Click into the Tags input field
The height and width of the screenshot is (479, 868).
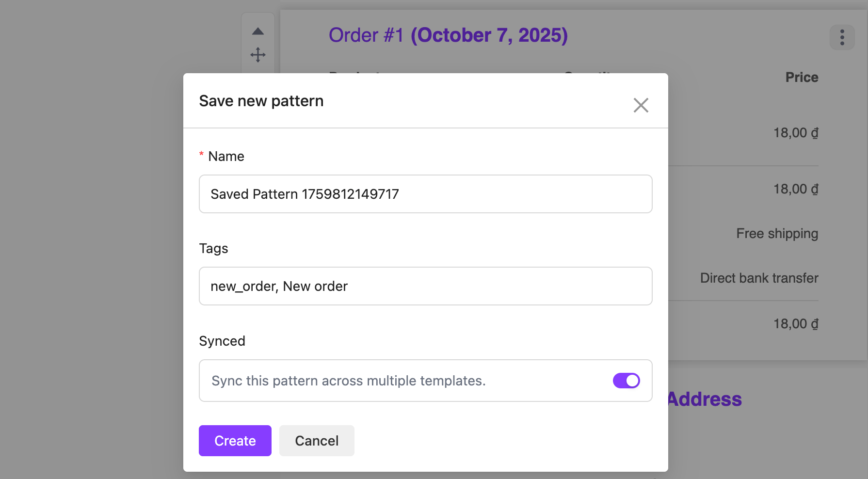point(425,286)
